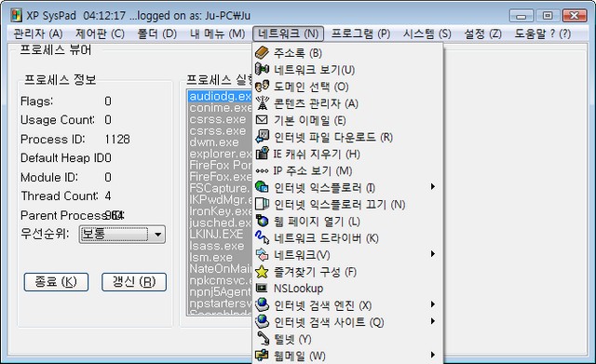Select lsass.exe in the process list
Image resolution: width=596 pixels, height=364 pixels.
coord(220,246)
